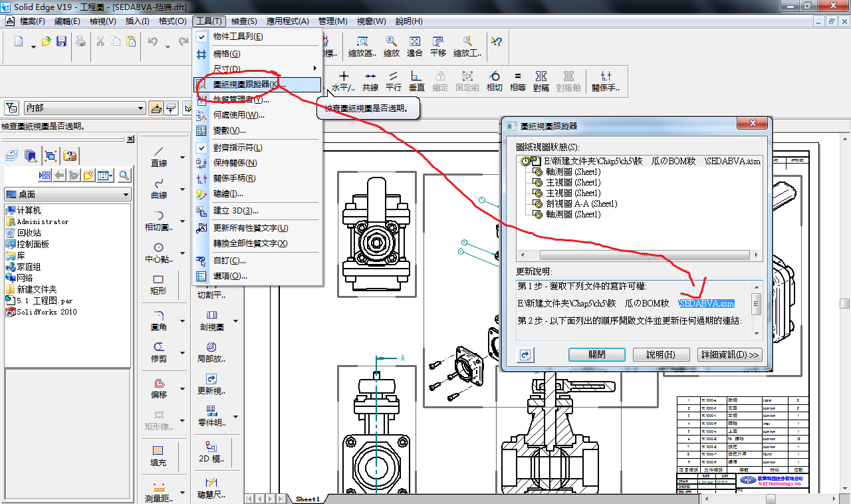
Task: Click the 關閉 button in the tracker dialog
Action: (x=596, y=355)
